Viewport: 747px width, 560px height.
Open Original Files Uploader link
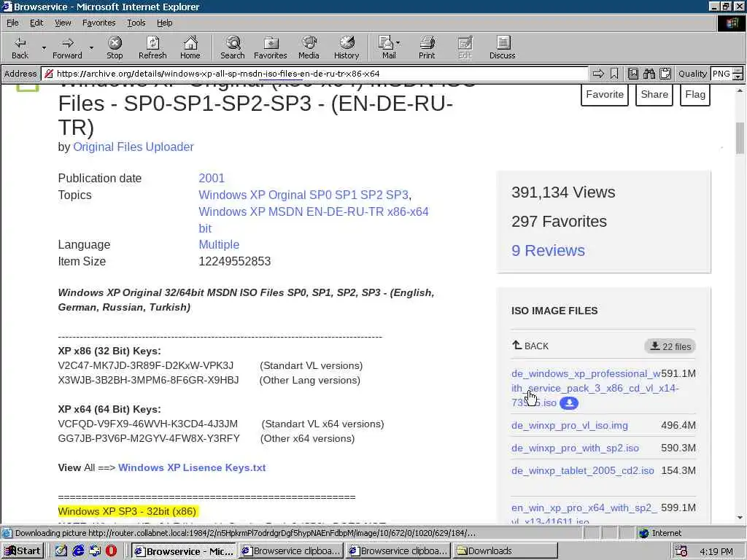[x=133, y=147]
